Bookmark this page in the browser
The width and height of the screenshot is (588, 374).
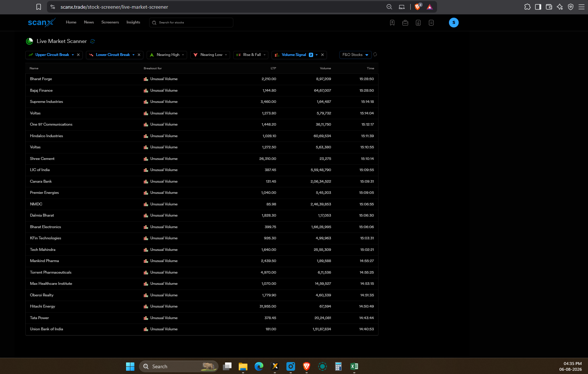39,7
